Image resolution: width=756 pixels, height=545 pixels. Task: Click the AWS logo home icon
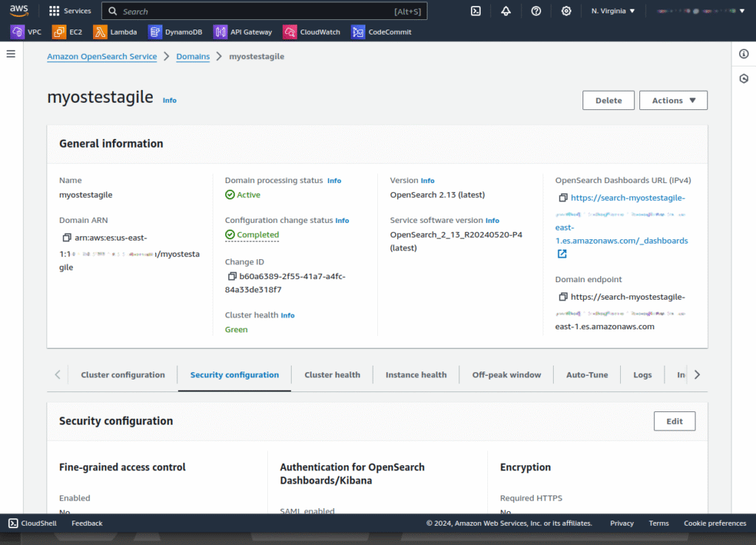pos(18,10)
